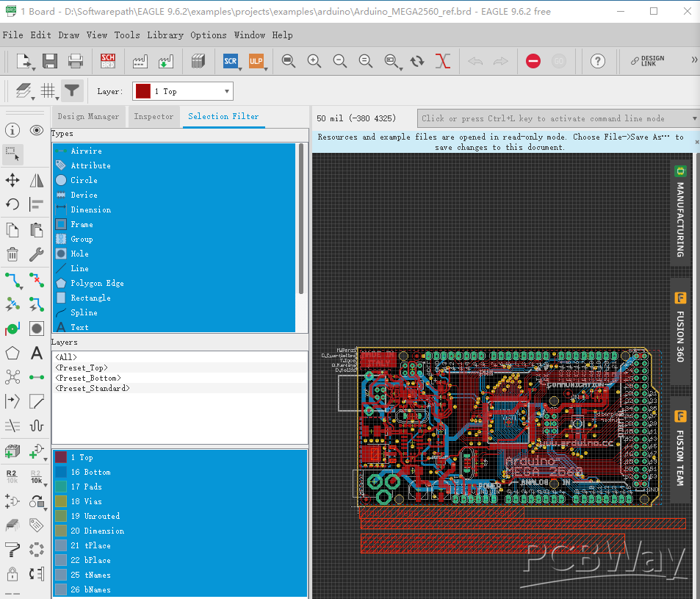Click the Zoom to fit icon
This screenshot has width=700, height=599.
coord(289,61)
